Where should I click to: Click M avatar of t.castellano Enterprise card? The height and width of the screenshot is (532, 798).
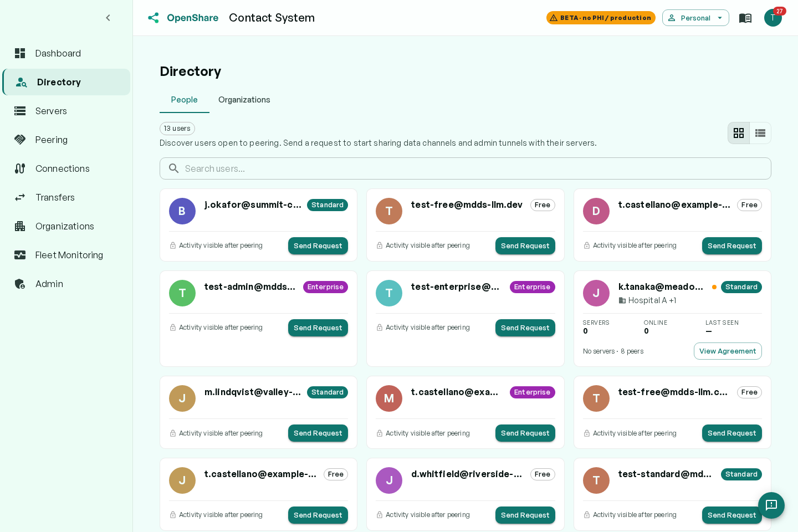click(x=389, y=398)
